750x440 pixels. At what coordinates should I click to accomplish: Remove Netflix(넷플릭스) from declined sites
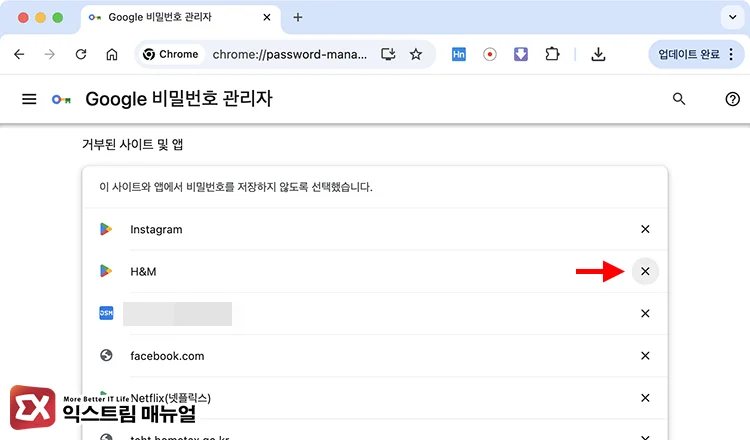coord(645,397)
